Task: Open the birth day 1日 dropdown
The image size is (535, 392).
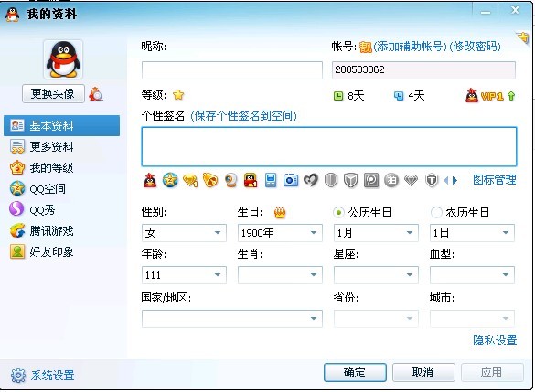Action: (x=472, y=233)
